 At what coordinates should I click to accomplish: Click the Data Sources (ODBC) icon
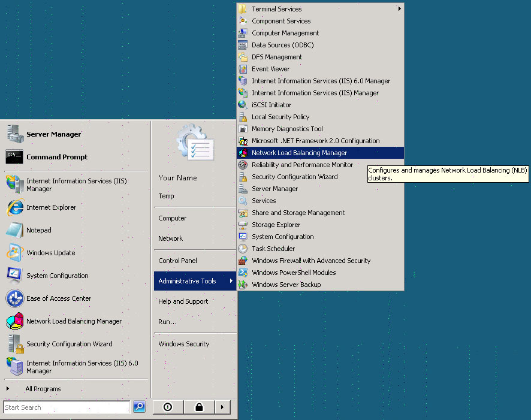(243, 45)
